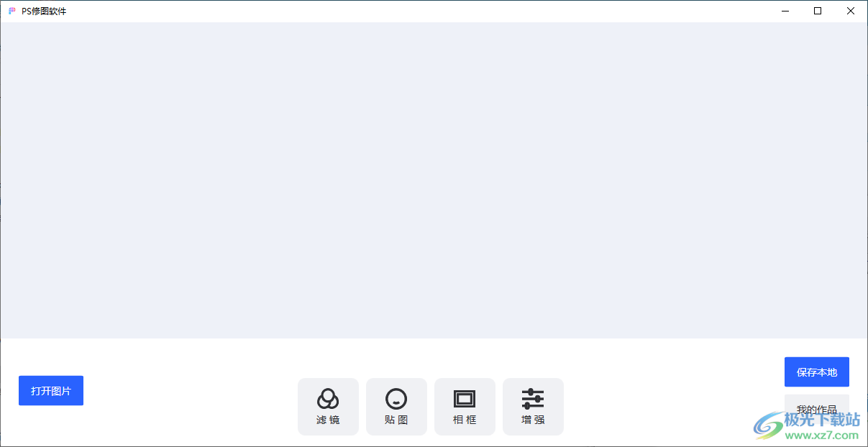Click the 贴图 text label
Screen dimensions: 868x447
click(396, 420)
